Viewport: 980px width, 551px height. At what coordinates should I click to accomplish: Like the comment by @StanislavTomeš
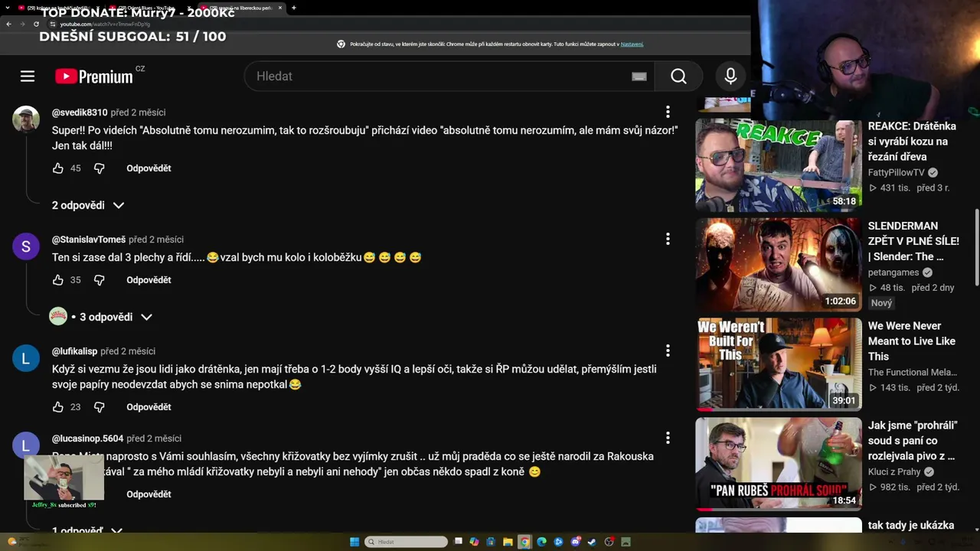point(58,280)
